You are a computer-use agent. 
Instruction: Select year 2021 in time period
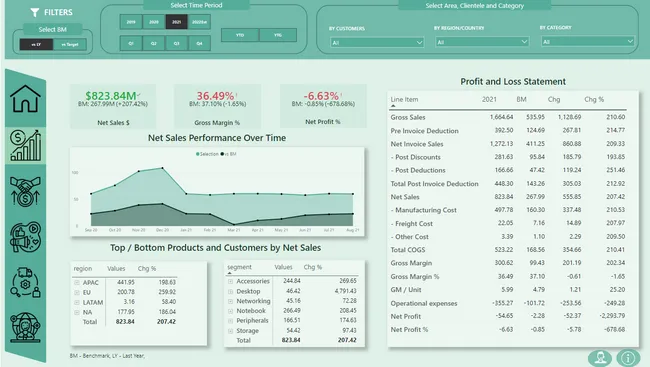[177, 22]
